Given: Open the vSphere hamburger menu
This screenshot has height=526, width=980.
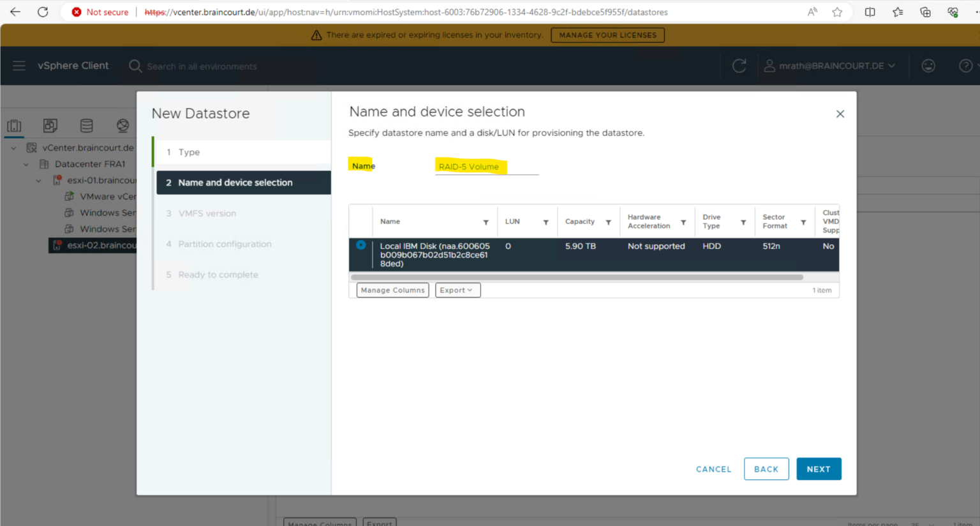Looking at the screenshot, I should point(19,66).
